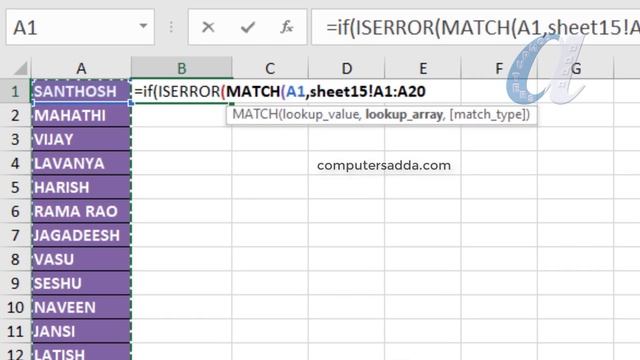Click lookup_array in the MATCH tooltip
Viewport: 640px width, 360px height.
(x=404, y=115)
